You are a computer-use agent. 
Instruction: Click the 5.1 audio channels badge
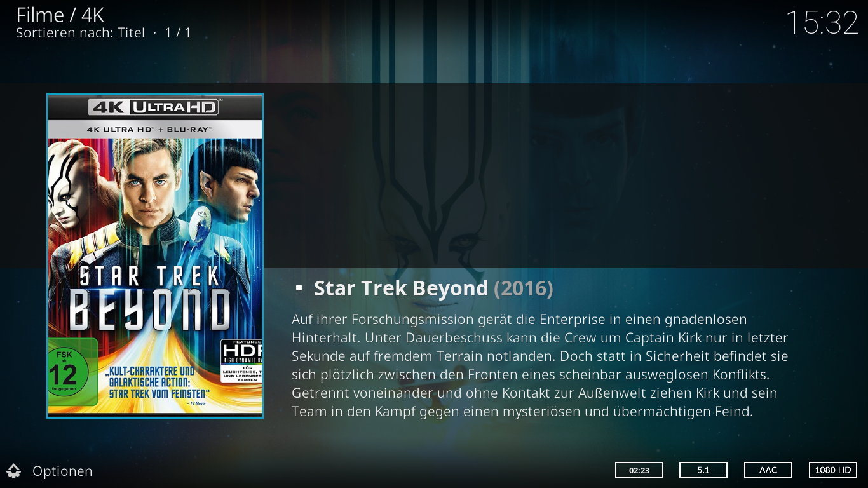pyautogui.click(x=703, y=470)
